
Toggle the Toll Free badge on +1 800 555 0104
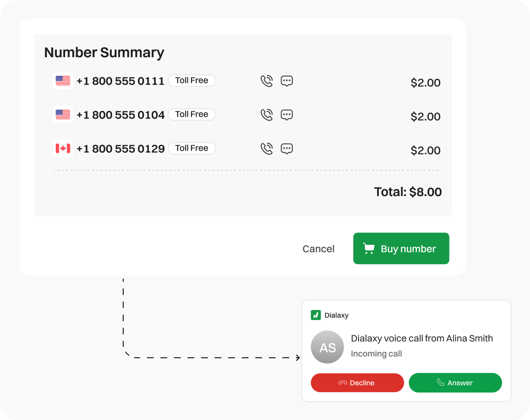(192, 114)
